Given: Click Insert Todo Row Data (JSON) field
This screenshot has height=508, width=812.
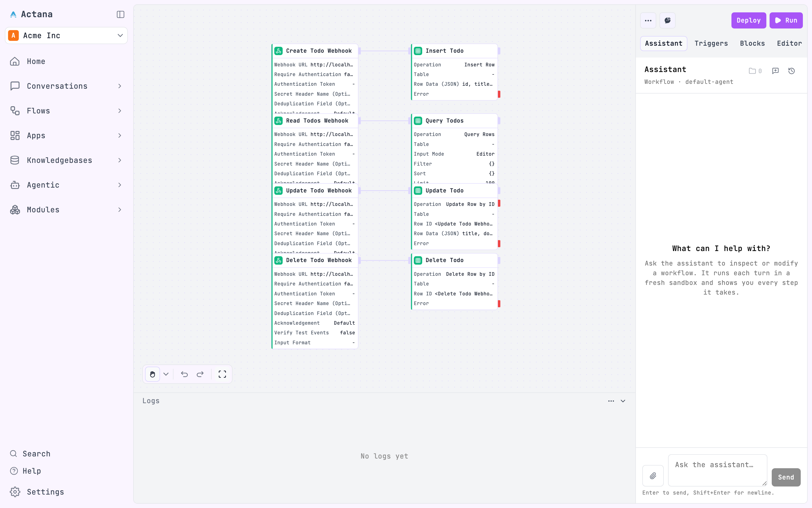Looking at the screenshot, I should (x=454, y=84).
